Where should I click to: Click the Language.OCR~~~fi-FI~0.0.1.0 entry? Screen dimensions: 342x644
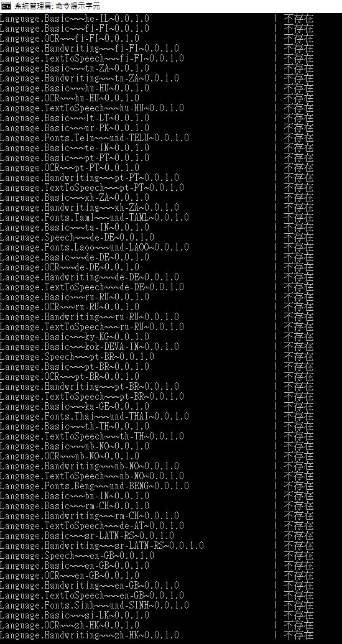point(70,39)
